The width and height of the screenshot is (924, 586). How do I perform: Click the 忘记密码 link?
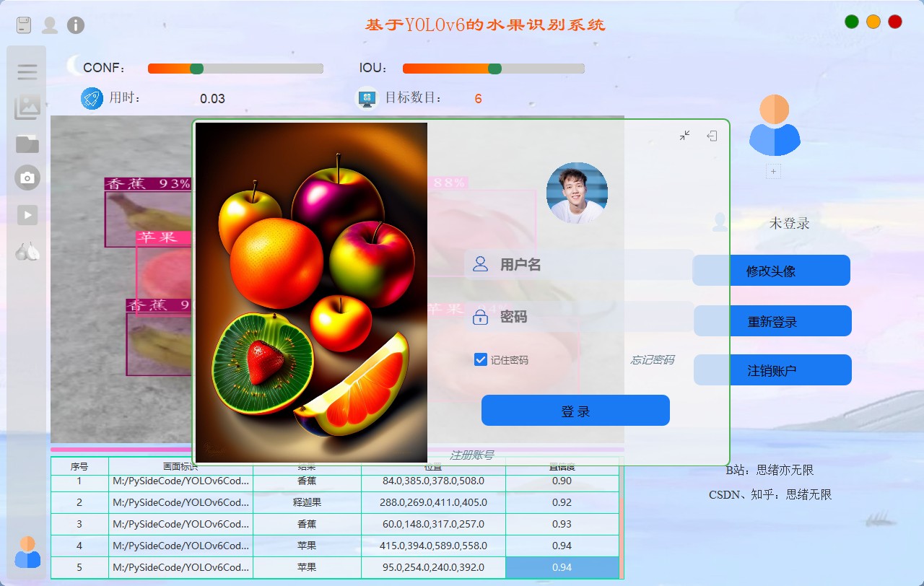click(653, 360)
